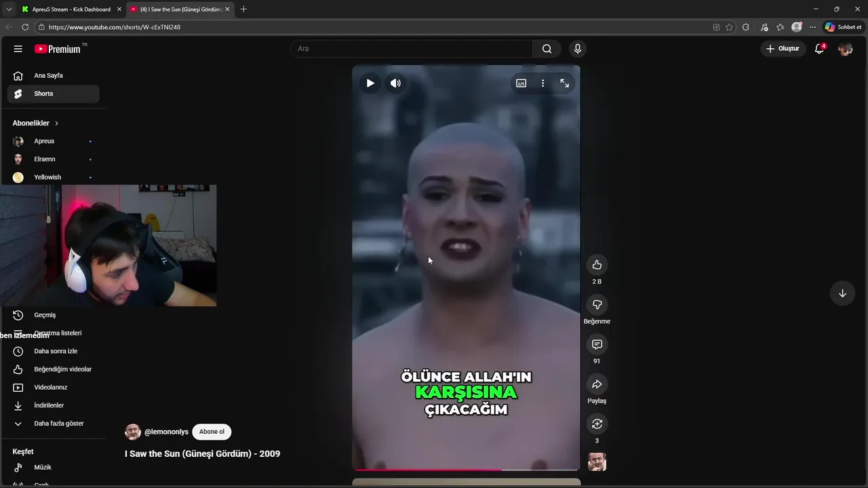The height and width of the screenshot is (488, 868).
Task: Open Yellowish subscription channel
Action: [x=53, y=177]
